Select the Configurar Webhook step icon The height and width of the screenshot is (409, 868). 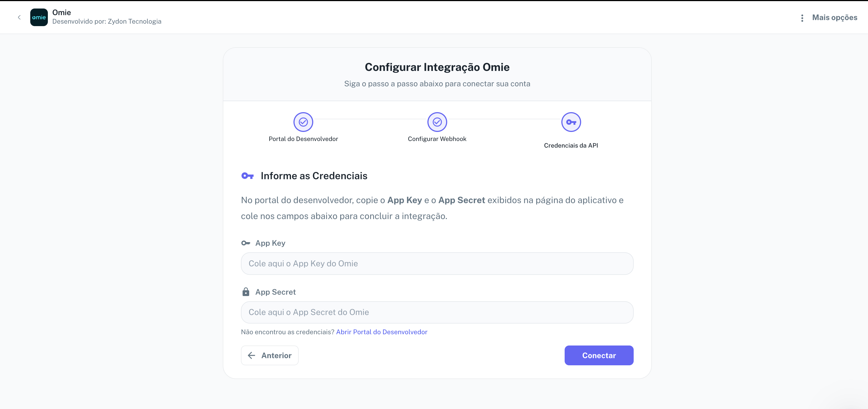coord(437,122)
